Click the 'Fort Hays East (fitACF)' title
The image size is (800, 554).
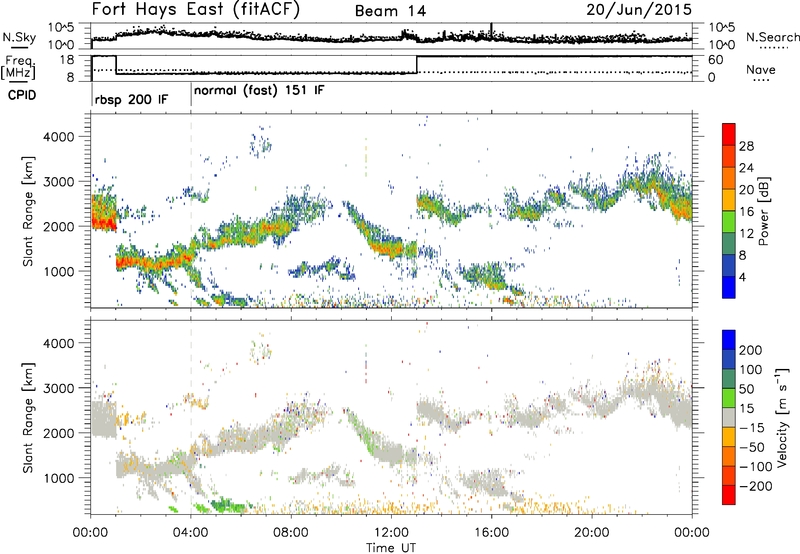[195, 10]
